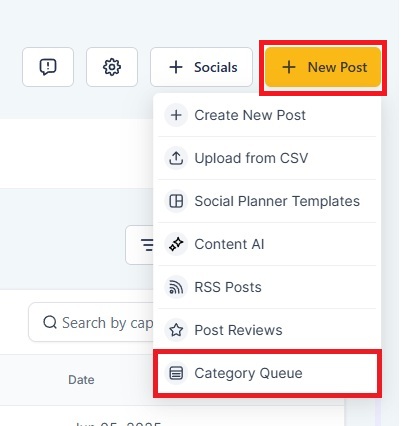Click the search magnifier icon

pos(50,322)
